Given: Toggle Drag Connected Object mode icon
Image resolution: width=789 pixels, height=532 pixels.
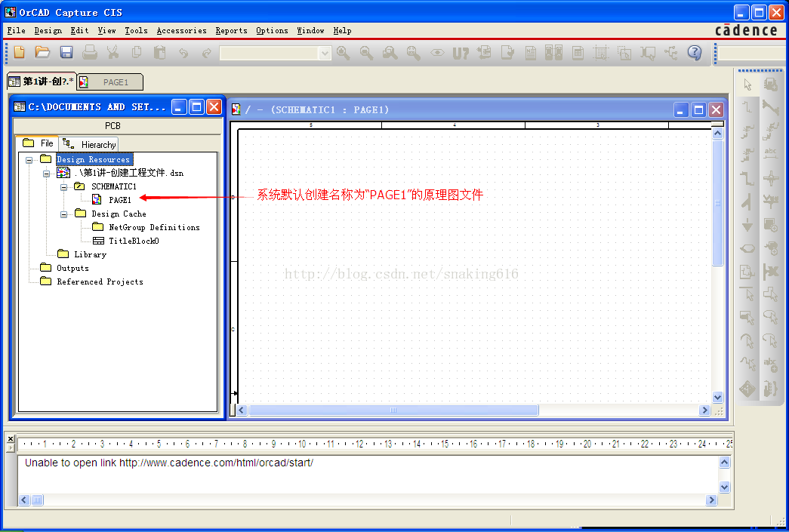Looking at the screenshot, I should [x=648, y=52].
